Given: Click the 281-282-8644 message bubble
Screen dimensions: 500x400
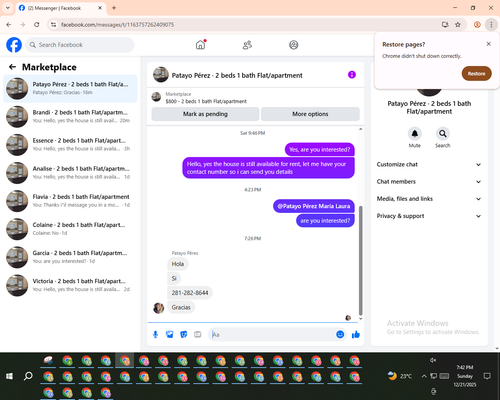Looking at the screenshot, I should [190, 293].
